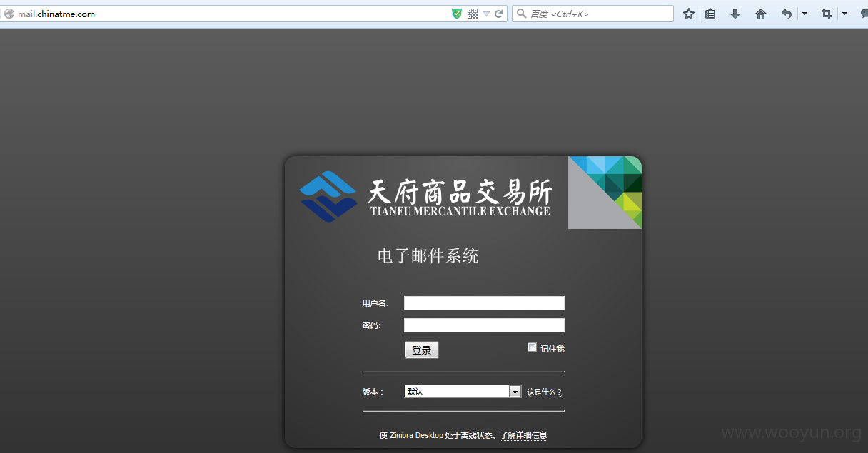Expand the address bar history dropdown arrow
868x453 pixels.
coord(486,14)
